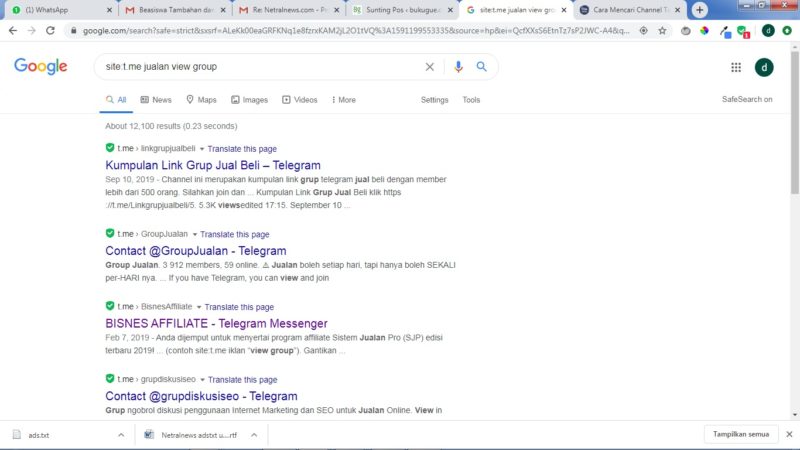Open the Chrome profile avatar in the toolbar
This screenshot has width=800, height=450.
click(768, 31)
